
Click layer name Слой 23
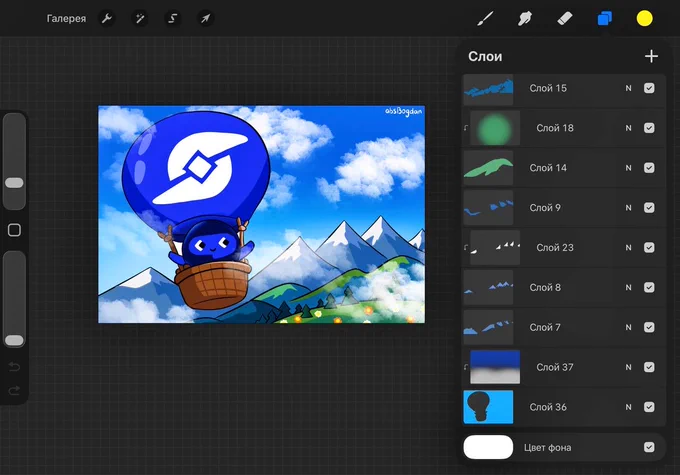coord(555,248)
